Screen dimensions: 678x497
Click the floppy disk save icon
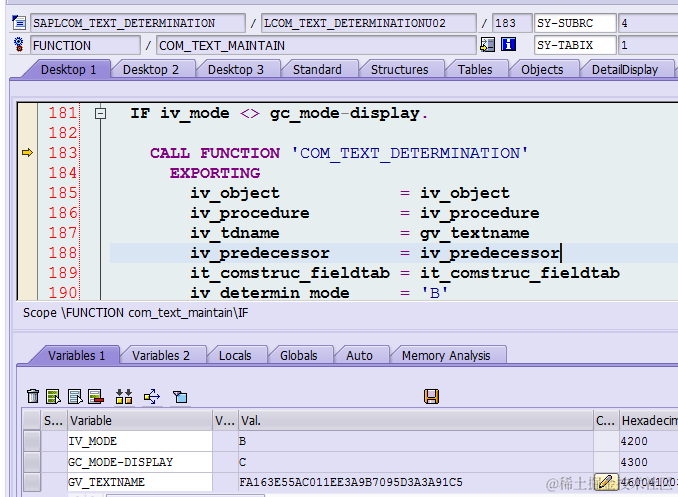tap(432, 396)
